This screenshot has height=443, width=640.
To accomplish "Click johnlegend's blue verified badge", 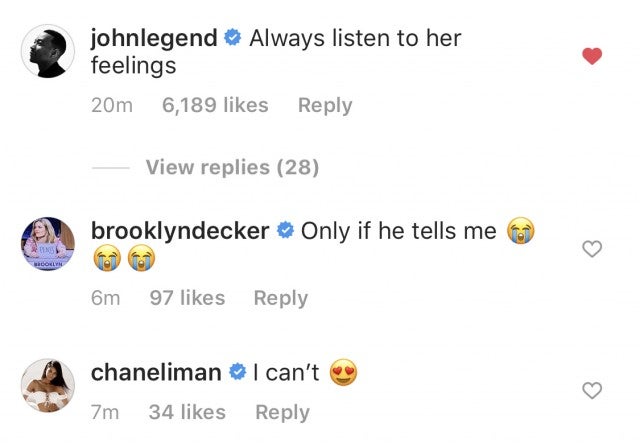I will [x=233, y=40].
